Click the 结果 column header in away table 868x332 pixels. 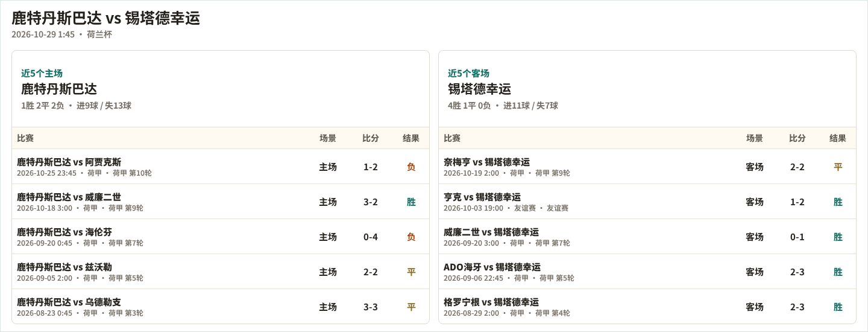point(838,138)
